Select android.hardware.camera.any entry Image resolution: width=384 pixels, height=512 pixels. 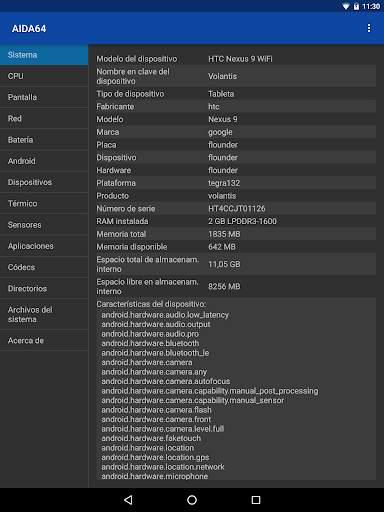coord(154,372)
